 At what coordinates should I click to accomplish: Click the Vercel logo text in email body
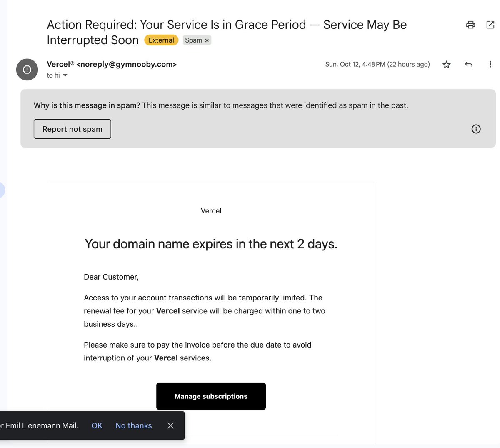[x=211, y=211]
